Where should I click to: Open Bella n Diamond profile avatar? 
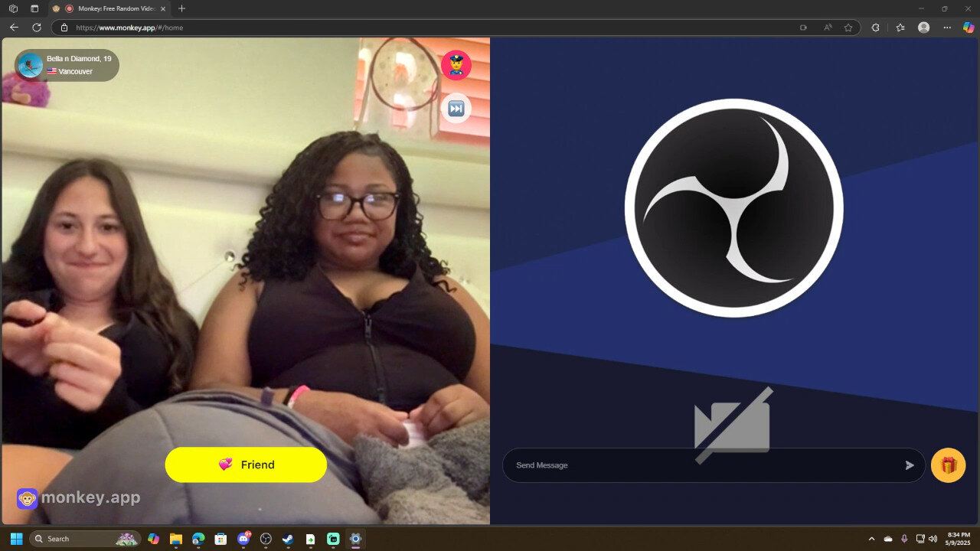pos(30,66)
